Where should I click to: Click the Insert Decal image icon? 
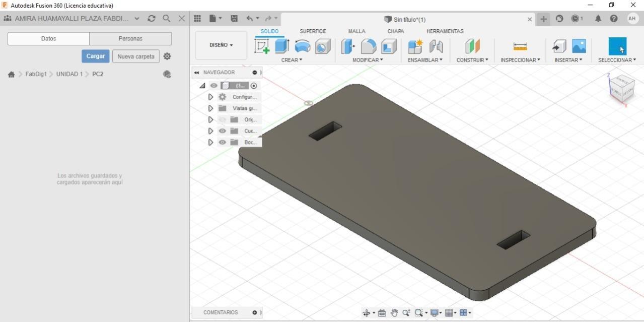pyautogui.click(x=579, y=46)
